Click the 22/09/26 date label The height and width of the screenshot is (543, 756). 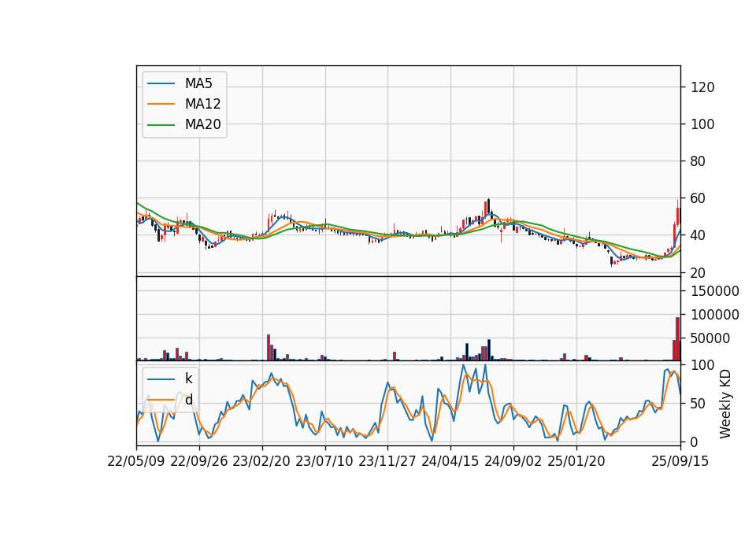199,462
